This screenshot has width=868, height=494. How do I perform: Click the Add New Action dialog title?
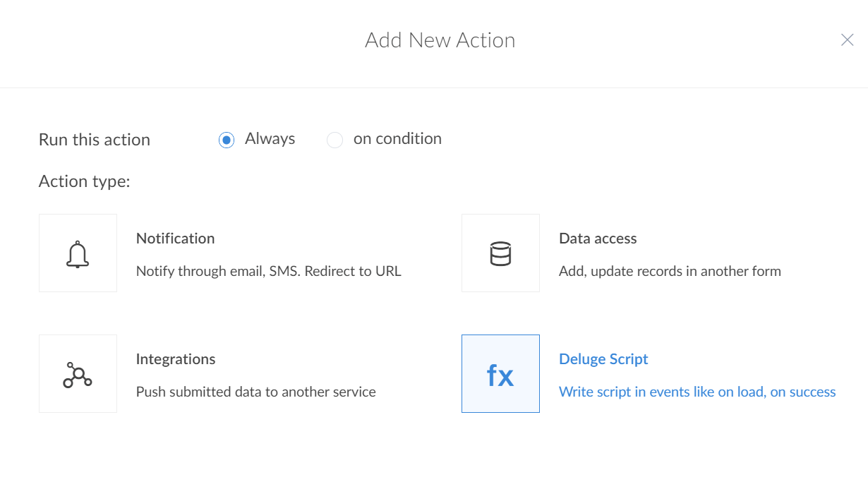(x=440, y=40)
